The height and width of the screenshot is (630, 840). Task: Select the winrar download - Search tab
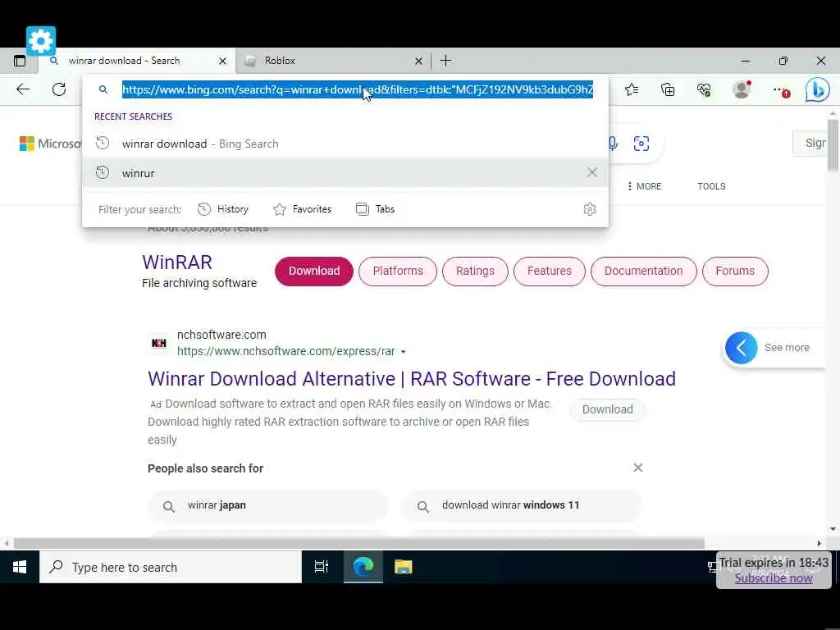click(x=135, y=61)
